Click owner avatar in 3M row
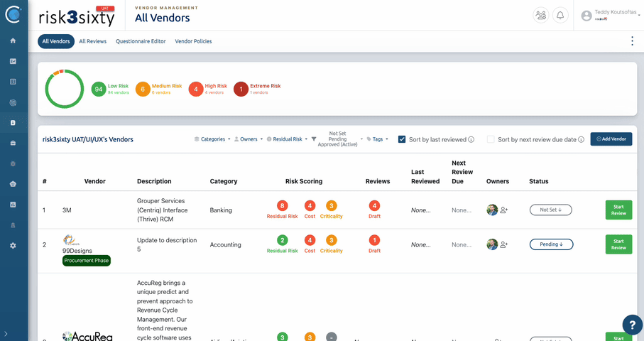Screen dimensions: 644x341 coord(492,210)
